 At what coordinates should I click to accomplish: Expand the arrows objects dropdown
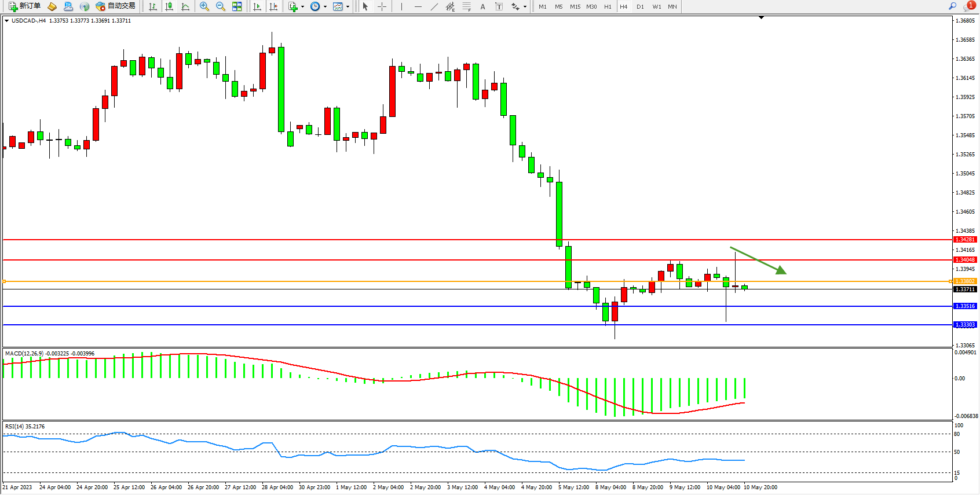click(525, 7)
